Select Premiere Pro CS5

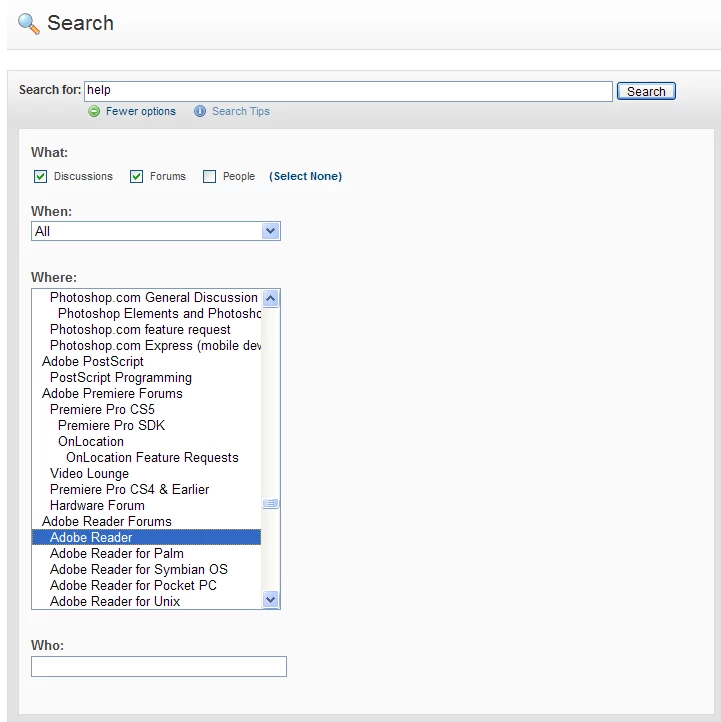[146, 409]
